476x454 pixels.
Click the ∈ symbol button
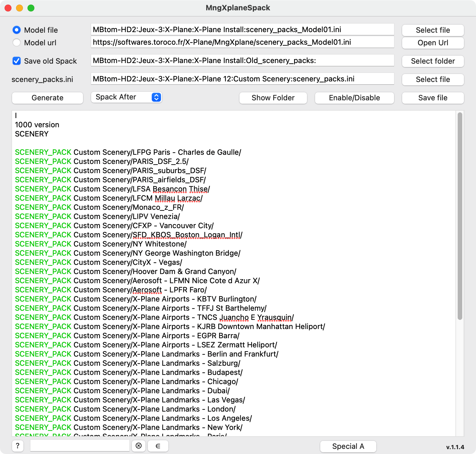(158, 446)
